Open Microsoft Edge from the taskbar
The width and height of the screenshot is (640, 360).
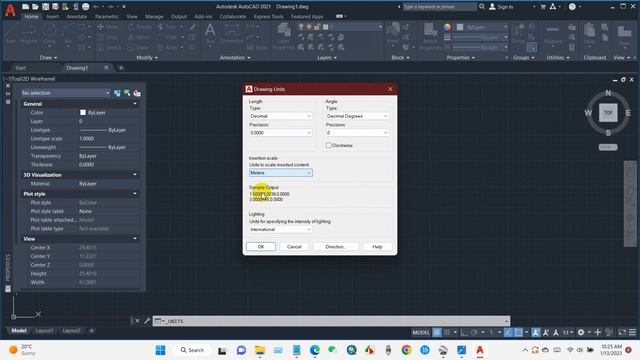click(x=315, y=350)
